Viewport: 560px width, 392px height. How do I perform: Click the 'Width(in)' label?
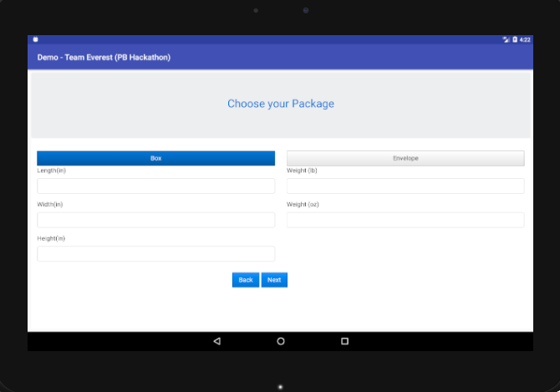tap(50, 204)
